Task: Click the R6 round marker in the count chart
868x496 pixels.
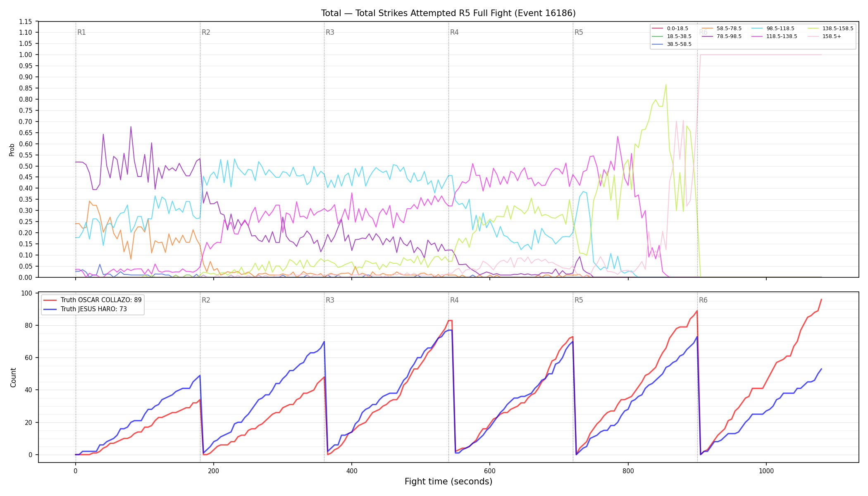Action: point(703,300)
